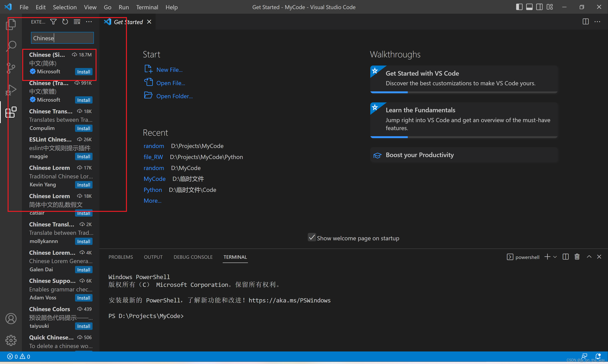Open the Help menu
Image resolution: width=608 pixels, height=364 pixels.
coord(171,7)
